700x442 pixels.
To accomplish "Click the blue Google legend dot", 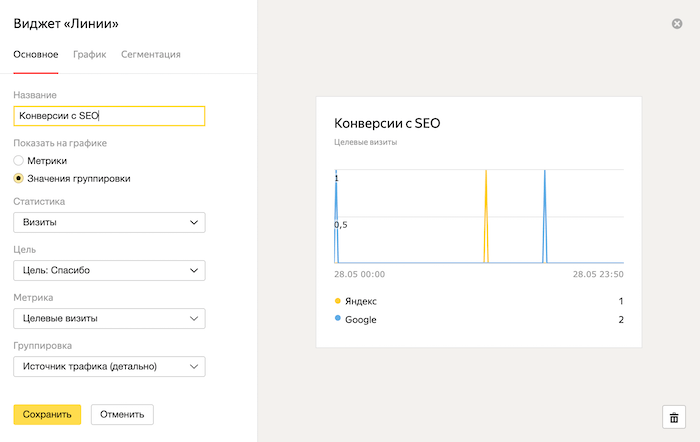I will tap(337, 320).
